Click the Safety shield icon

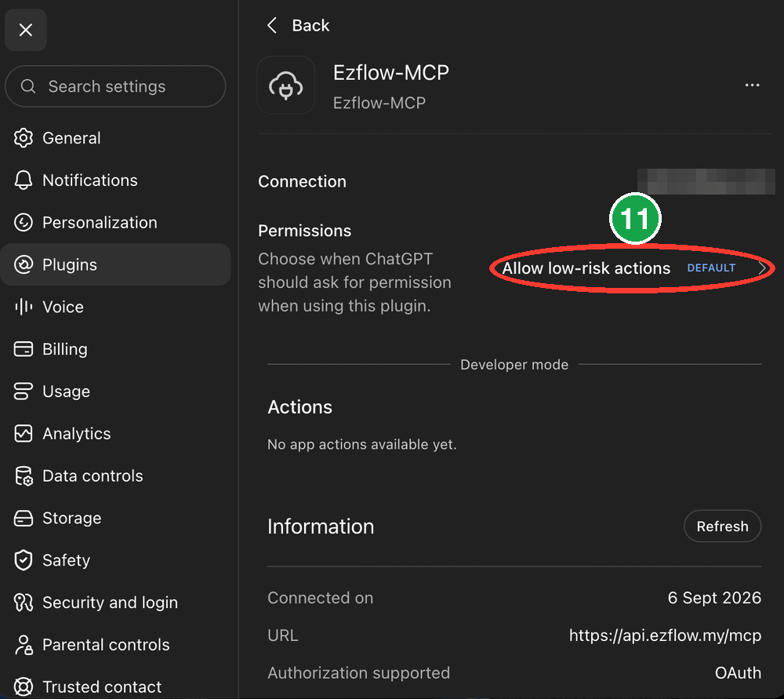coord(24,560)
